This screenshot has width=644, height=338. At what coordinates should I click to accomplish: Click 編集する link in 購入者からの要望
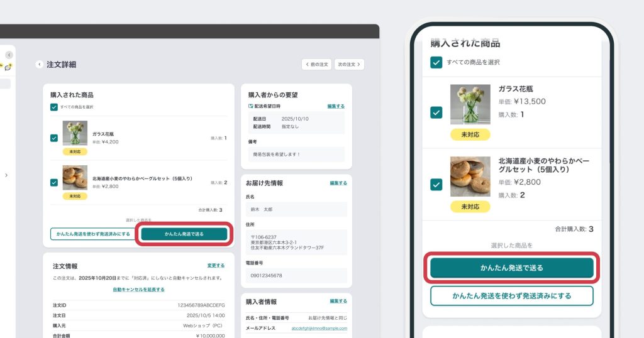[336, 107]
